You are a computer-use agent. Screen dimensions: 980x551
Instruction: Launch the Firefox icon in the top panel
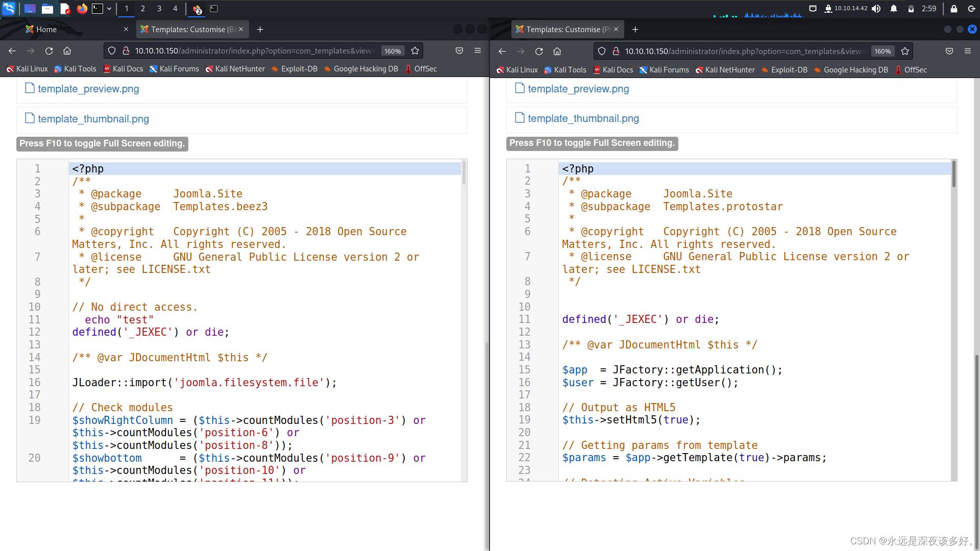[x=82, y=9]
